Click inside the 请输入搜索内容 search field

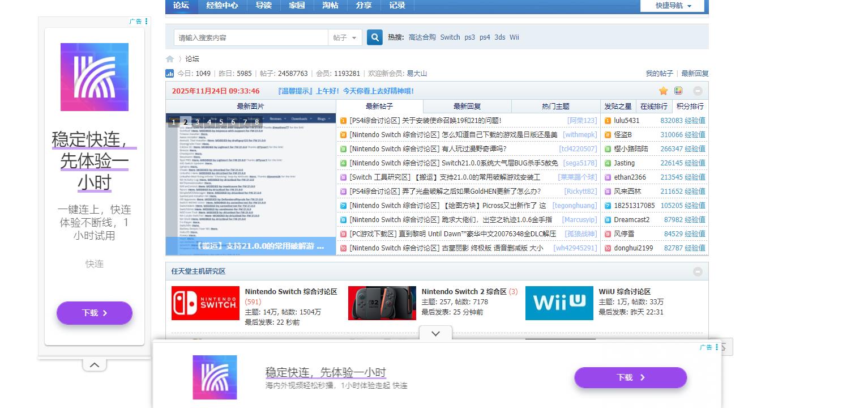[x=251, y=37]
